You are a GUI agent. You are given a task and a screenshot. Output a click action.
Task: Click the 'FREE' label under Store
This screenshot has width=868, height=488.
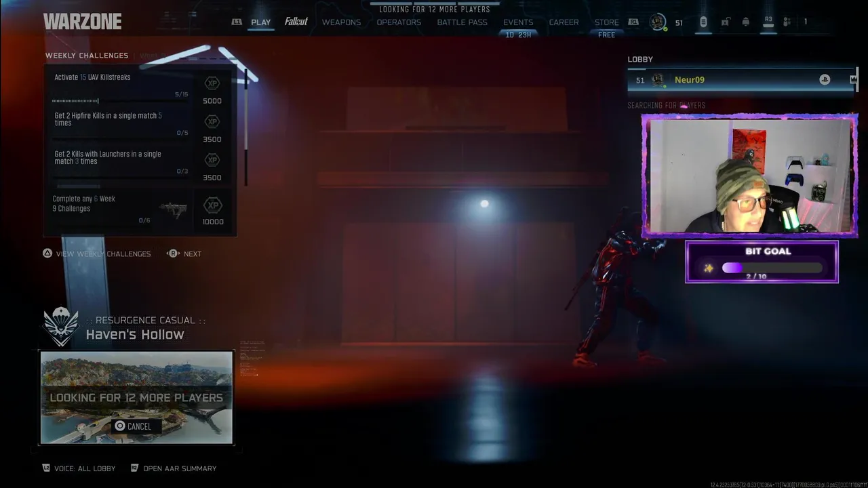click(607, 35)
